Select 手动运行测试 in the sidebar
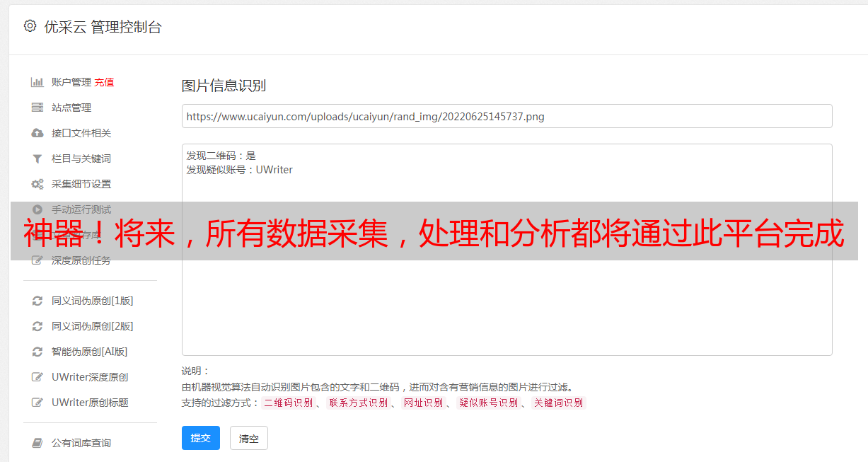This screenshot has width=868, height=462. pos(81,209)
